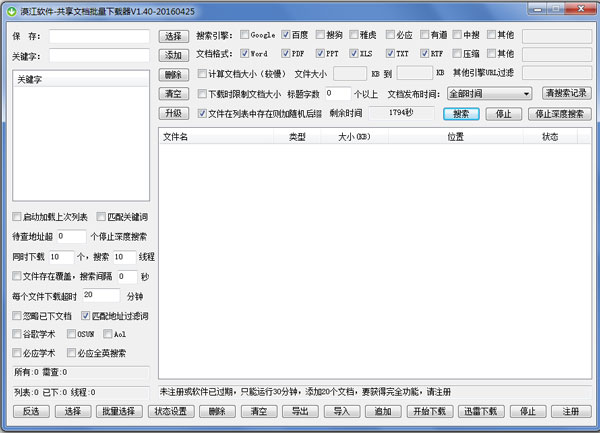Viewport: 600px width, 433px height.
Task: Check 忽略已下文档 option
Action: [x=16, y=316]
